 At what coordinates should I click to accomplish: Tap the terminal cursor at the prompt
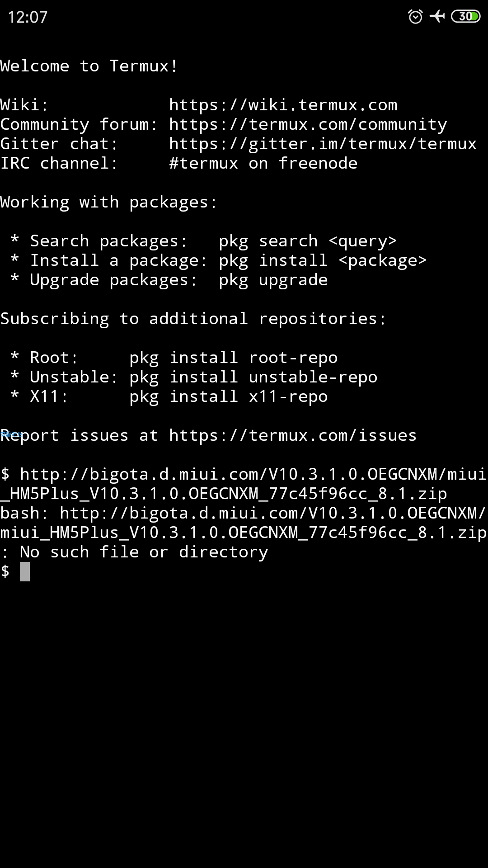point(25,571)
